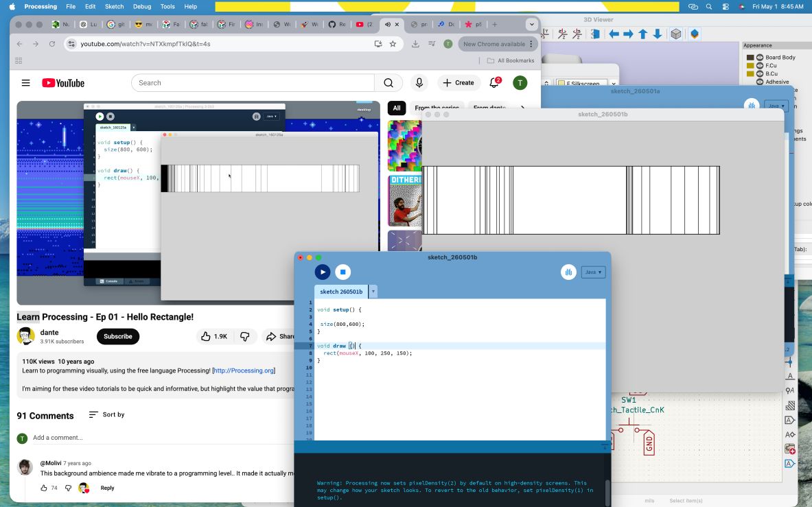
Task: Open the colorful pixel-art suggested video thumbnail
Action: (405, 145)
